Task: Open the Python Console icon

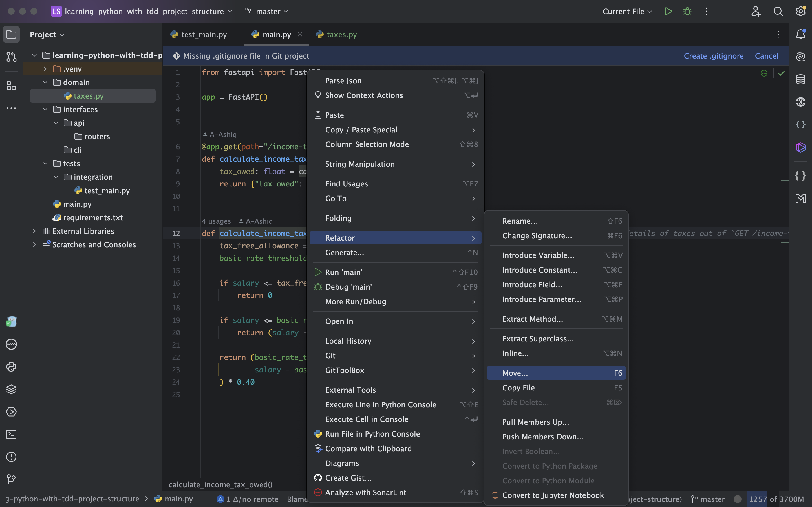Action: [x=11, y=367]
